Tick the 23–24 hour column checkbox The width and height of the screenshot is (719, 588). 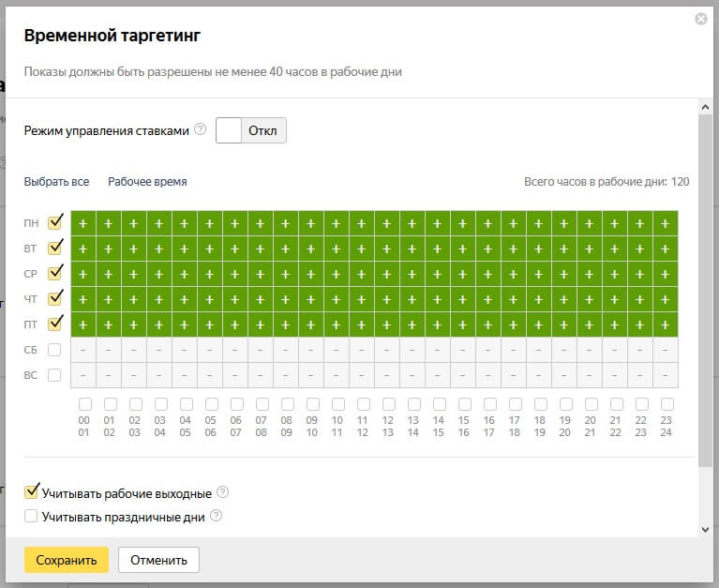[x=666, y=404]
